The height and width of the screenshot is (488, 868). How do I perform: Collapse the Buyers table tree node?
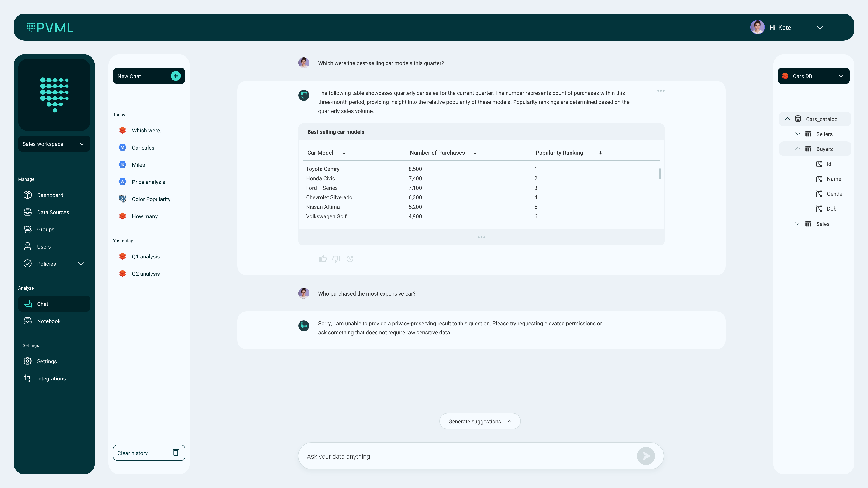point(797,149)
